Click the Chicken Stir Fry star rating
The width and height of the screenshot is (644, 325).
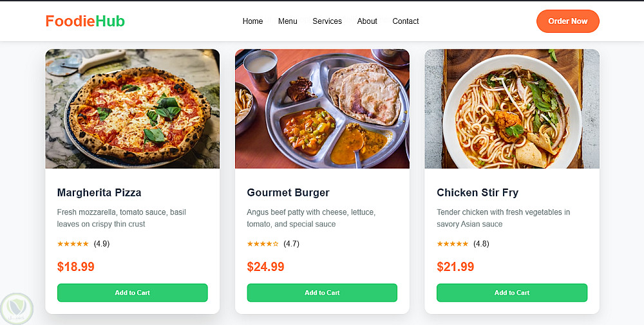point(453,244)
